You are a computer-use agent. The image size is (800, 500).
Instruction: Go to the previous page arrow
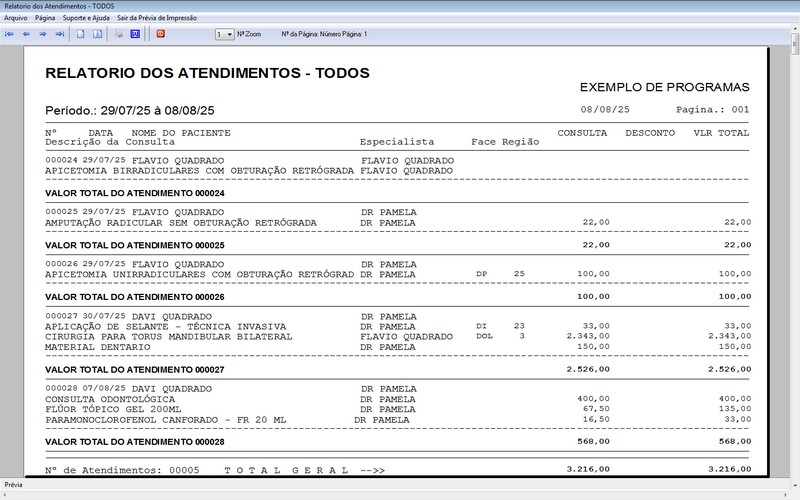tap(26, 34)
